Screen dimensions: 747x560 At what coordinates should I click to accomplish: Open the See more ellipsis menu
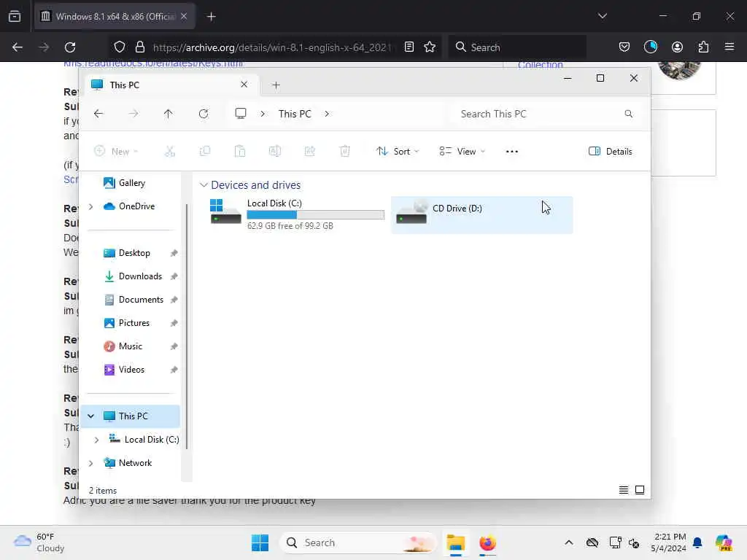[511, 152]
